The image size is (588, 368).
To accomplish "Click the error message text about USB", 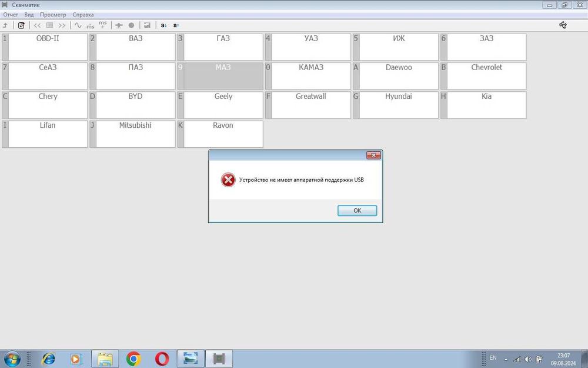I will [x=302, y=180].
